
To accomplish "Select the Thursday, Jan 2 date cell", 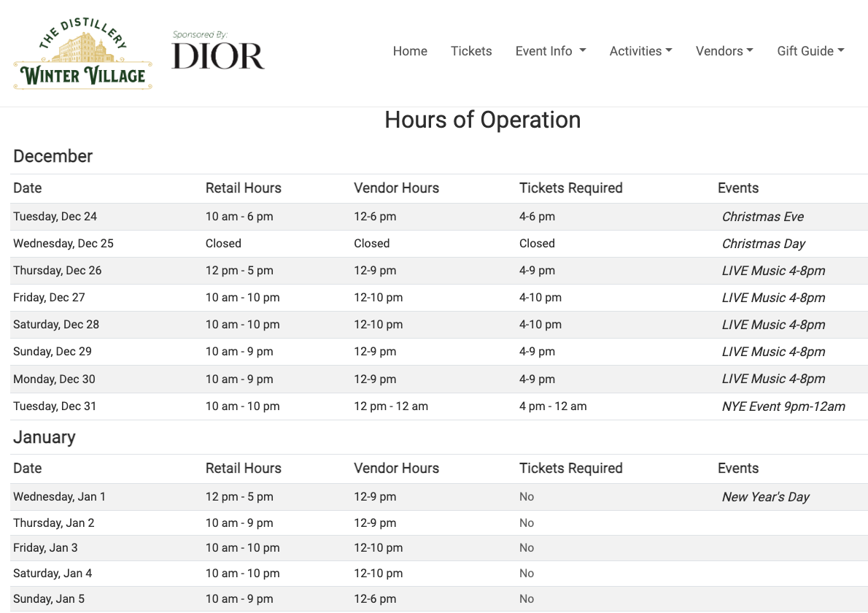I will coord(54,523).
